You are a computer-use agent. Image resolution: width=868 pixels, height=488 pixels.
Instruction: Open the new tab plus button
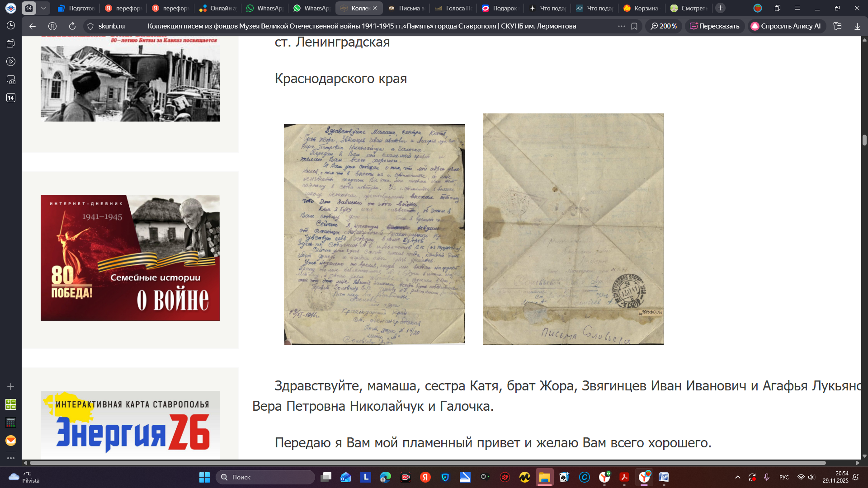tap(721, 8)
